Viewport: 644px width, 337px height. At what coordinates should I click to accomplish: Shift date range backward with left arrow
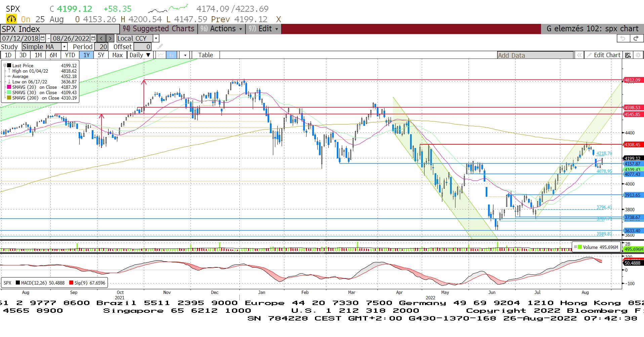[101, 38]
